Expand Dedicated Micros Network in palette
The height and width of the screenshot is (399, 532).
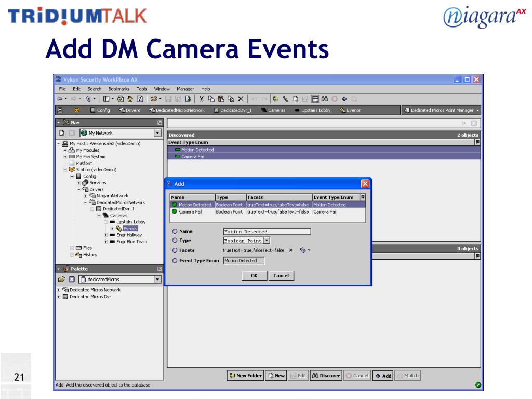59,290
